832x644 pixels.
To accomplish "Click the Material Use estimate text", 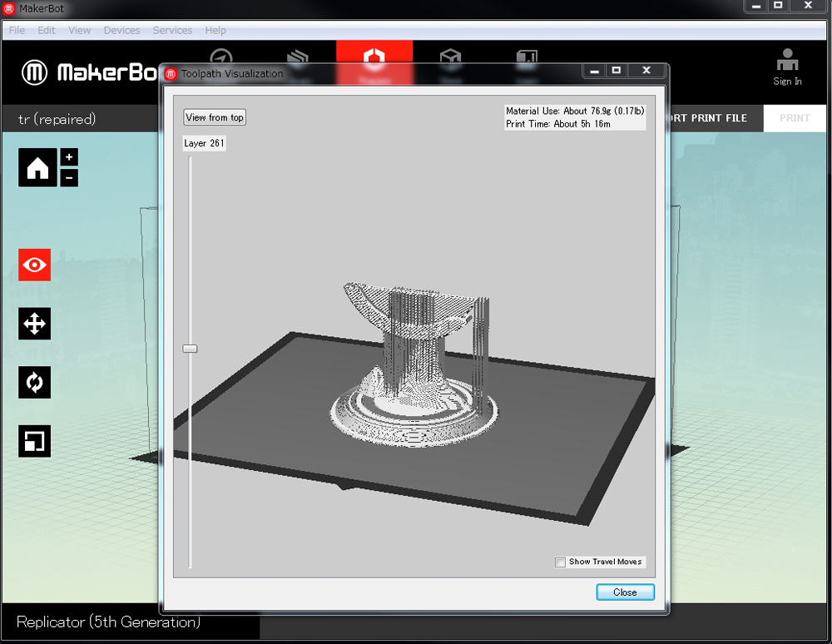I will [575, 111].
